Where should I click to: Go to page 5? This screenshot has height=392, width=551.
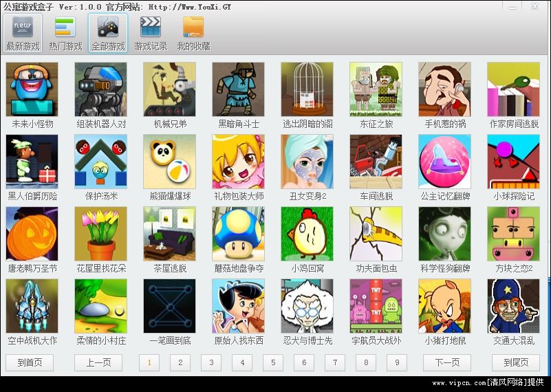272,362
